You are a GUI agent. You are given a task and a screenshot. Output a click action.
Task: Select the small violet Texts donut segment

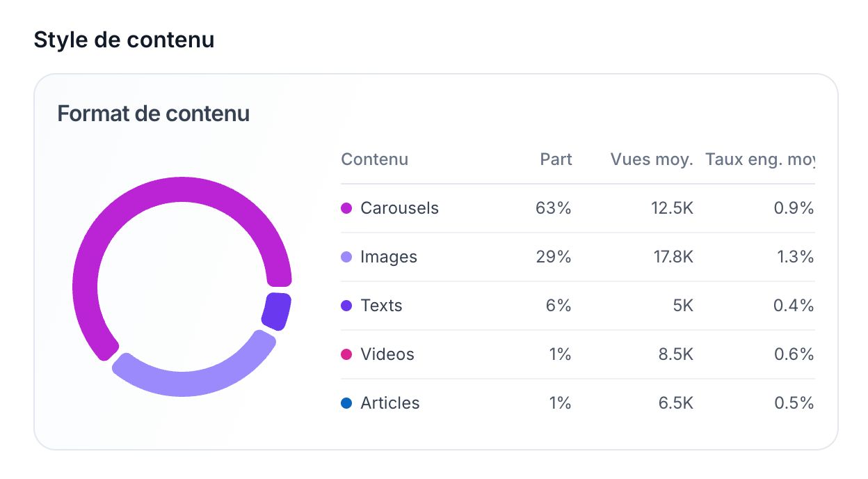[x=276, y=311]
